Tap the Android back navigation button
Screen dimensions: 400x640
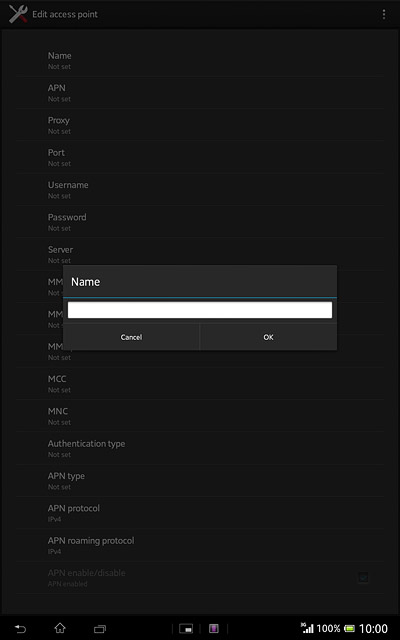pos(20,629)
